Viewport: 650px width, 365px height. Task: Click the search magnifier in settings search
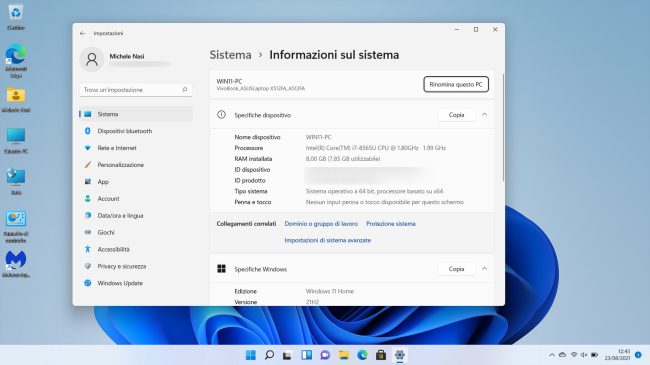[x=184, y=90]
